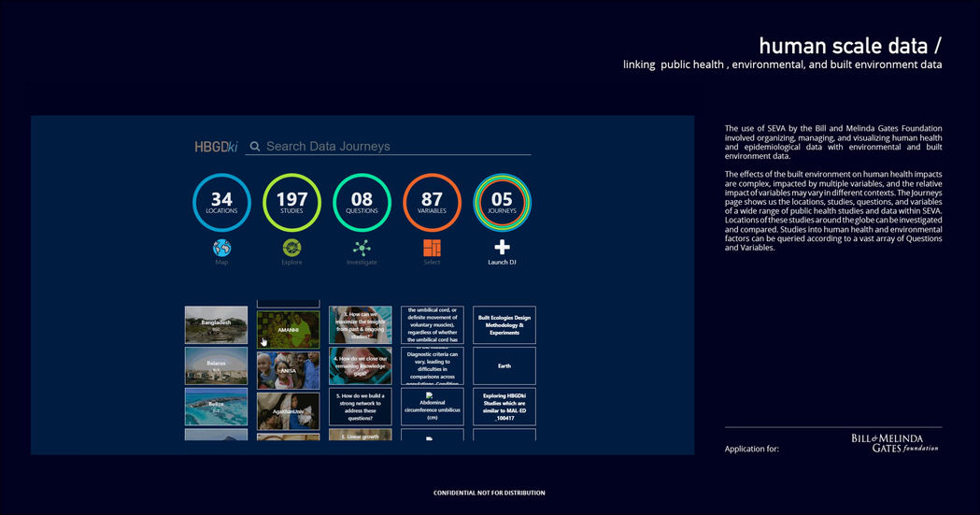Open the Bangladesh location thumbnail
The width and height of the screenshot is (980, 515).
coord(216,325)
